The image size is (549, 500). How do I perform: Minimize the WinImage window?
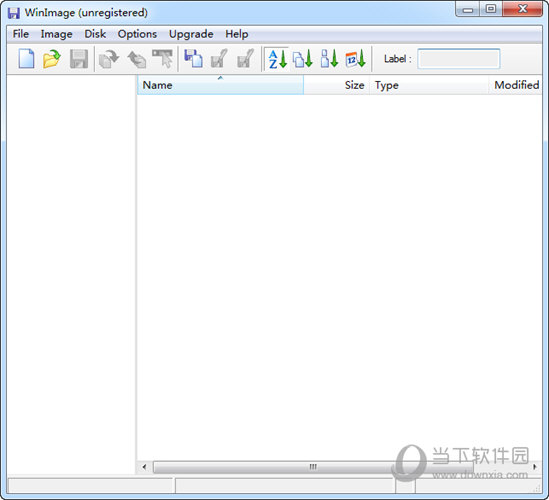click(x=467, y=9)
